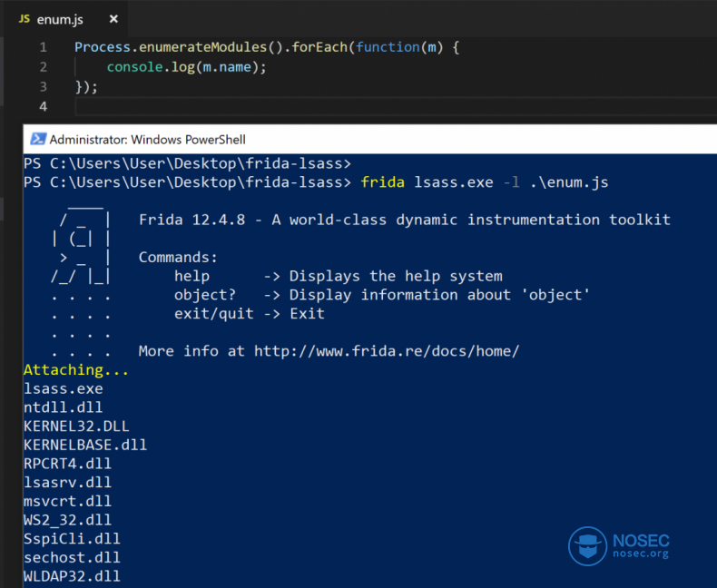Click KERNELBASE.dll in the module output
This screenshot has height=588, width=717.
[85, 445]
